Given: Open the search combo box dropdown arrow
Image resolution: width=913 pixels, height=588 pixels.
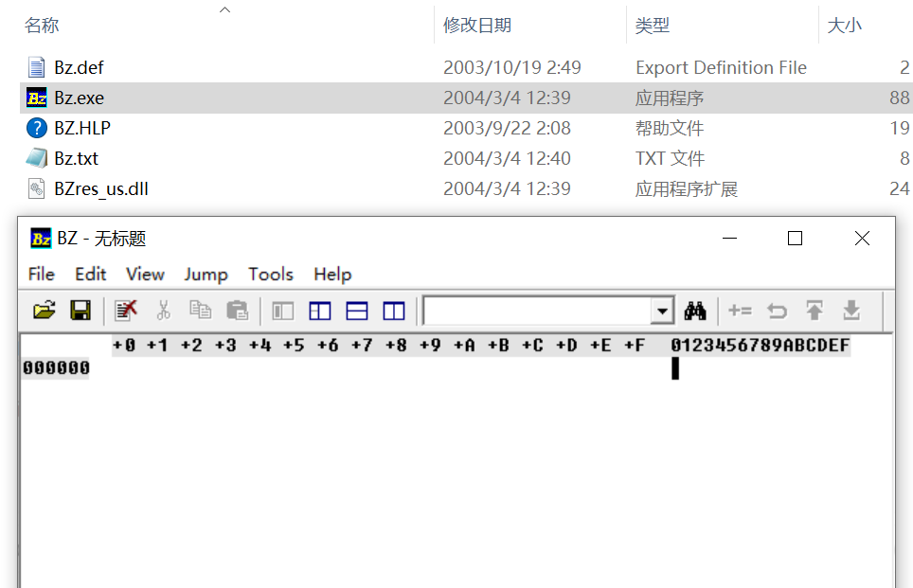Looking at the screenshot, I should point(662,311).
